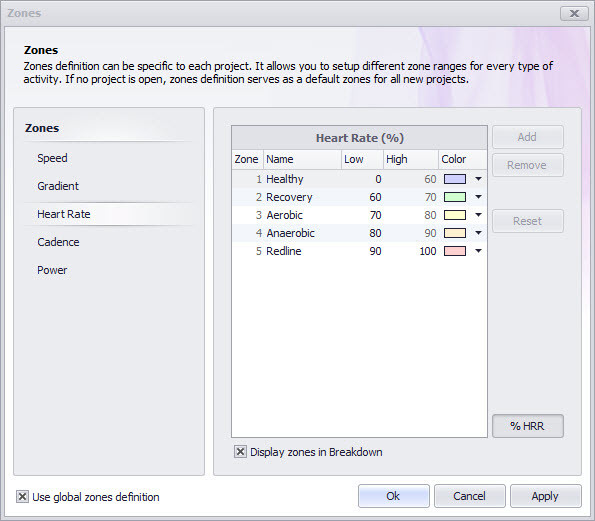Click zone number 1 cell
This screenshot has width=595, height=521.
[247, 179]
